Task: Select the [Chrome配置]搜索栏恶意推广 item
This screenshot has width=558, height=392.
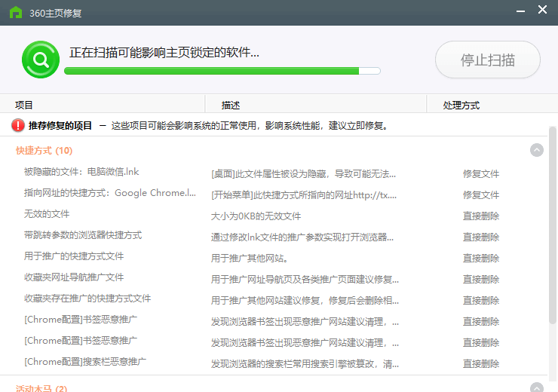Action: pyautogui.click(x=85, y=362)
